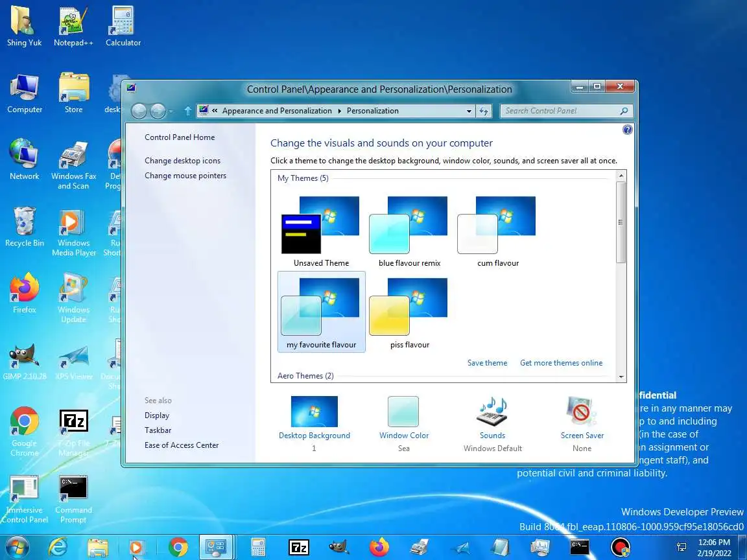Expand the address bar history dropdown
This screenshot has height=560, width=747.
[x=469, y=111]
